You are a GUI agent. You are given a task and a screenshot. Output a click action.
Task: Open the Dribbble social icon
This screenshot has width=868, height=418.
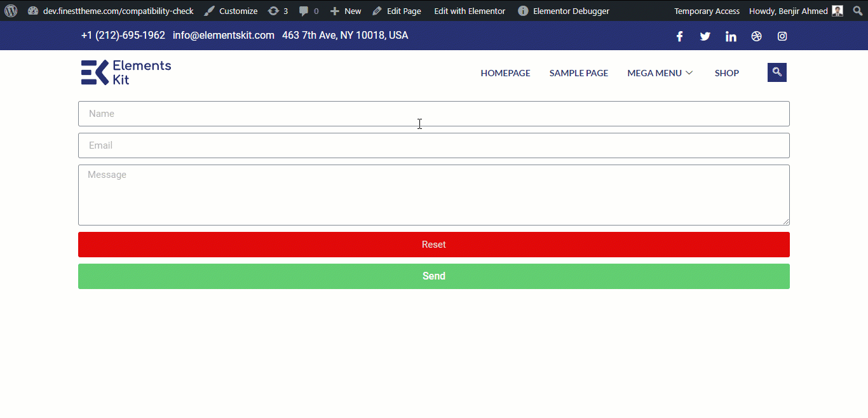coord(756,36)
